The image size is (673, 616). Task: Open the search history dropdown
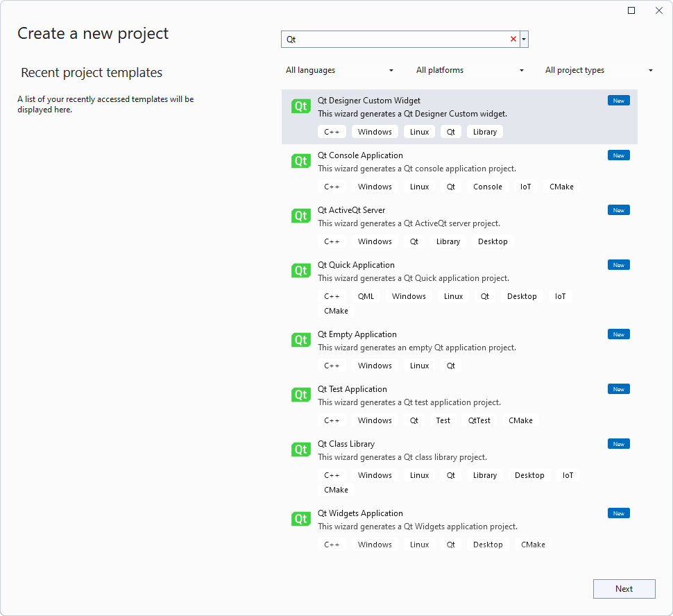(523, 39)
